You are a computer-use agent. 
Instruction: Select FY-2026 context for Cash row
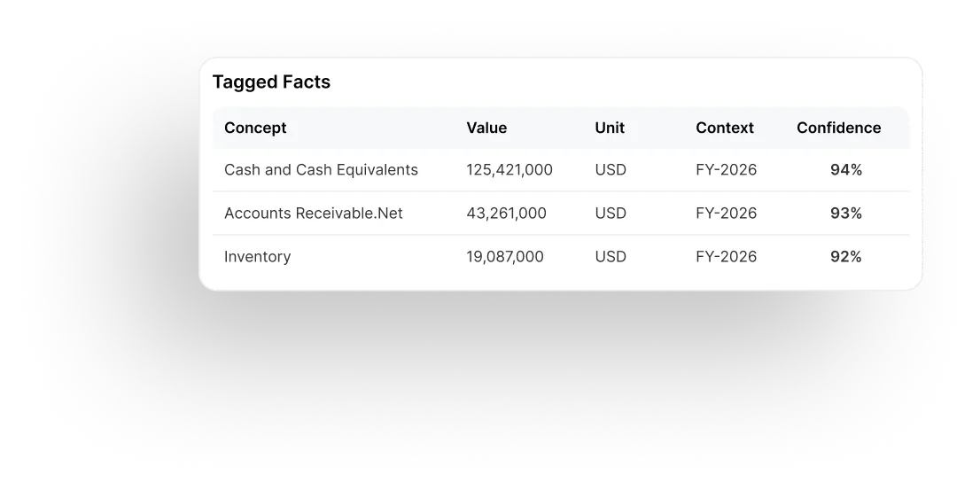pyautogui.click(x=727, y=170)
